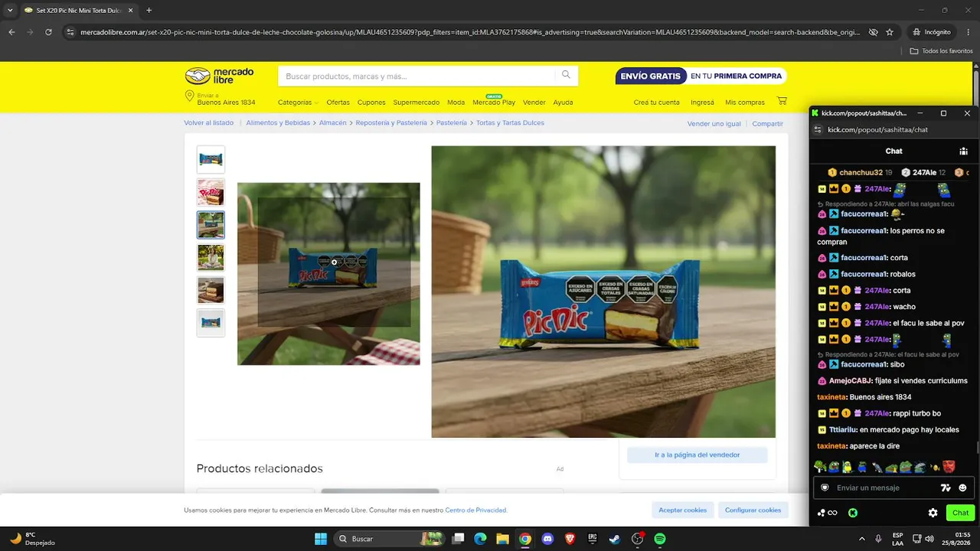Open the site info icon in address bar
This screenshot has width=980, height=551.
tap(70, 32)
